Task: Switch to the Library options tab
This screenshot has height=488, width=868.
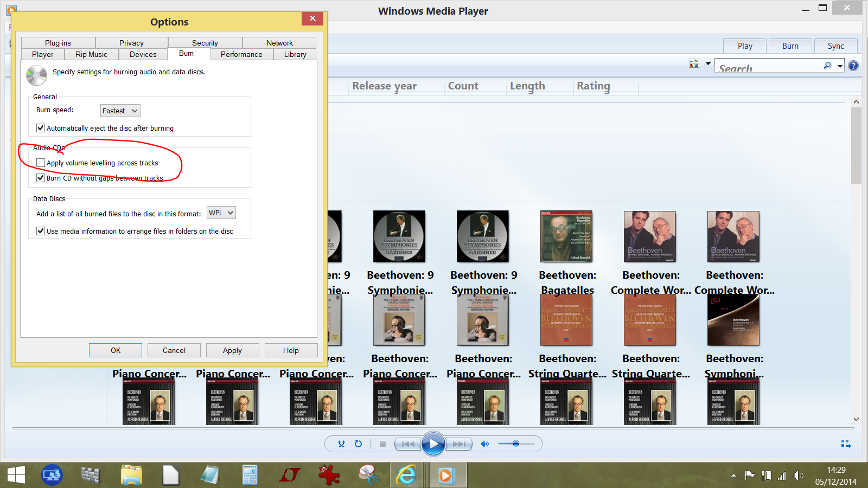Action: 295,54
